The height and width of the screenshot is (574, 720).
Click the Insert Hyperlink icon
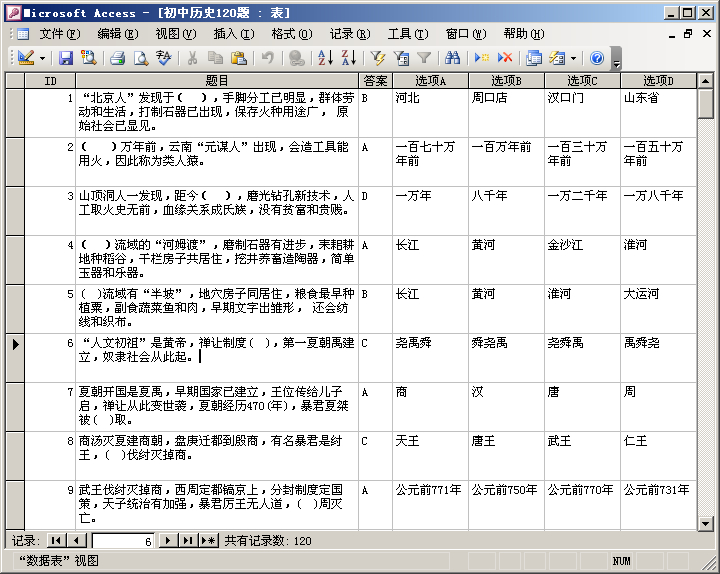[x=297, y=58]
